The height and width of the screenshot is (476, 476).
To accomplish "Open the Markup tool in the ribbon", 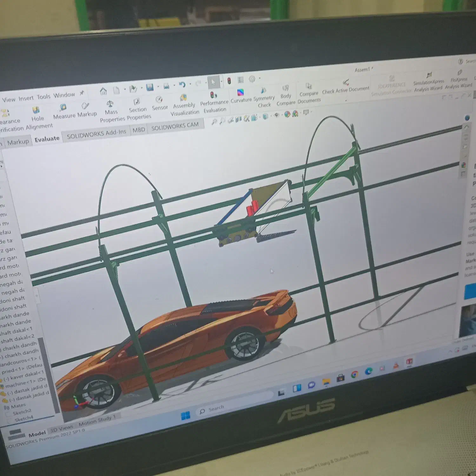I will (87, 109).
